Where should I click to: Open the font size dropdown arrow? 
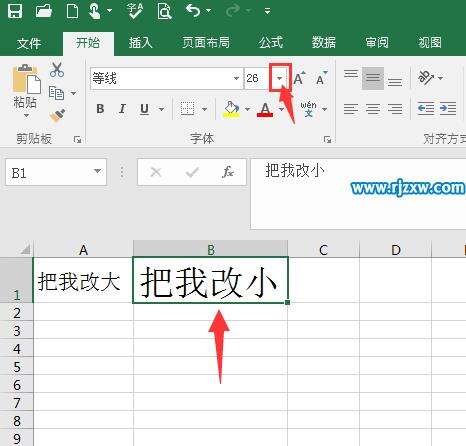pyautogui.click(x=280, y=78)
